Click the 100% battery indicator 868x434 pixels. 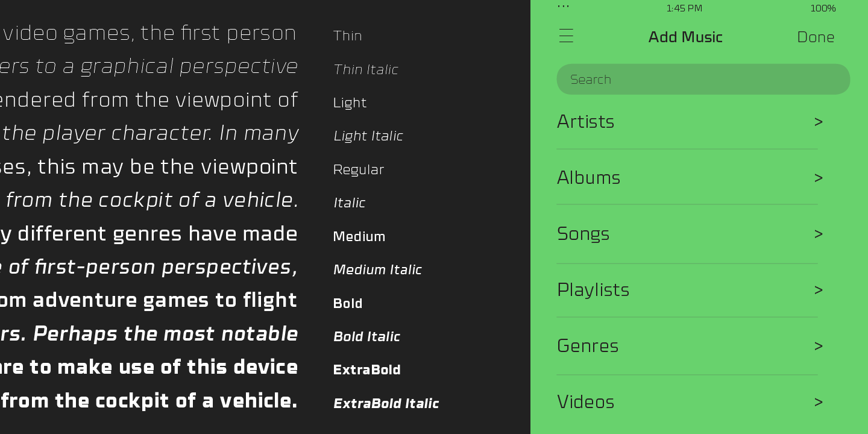822,8
